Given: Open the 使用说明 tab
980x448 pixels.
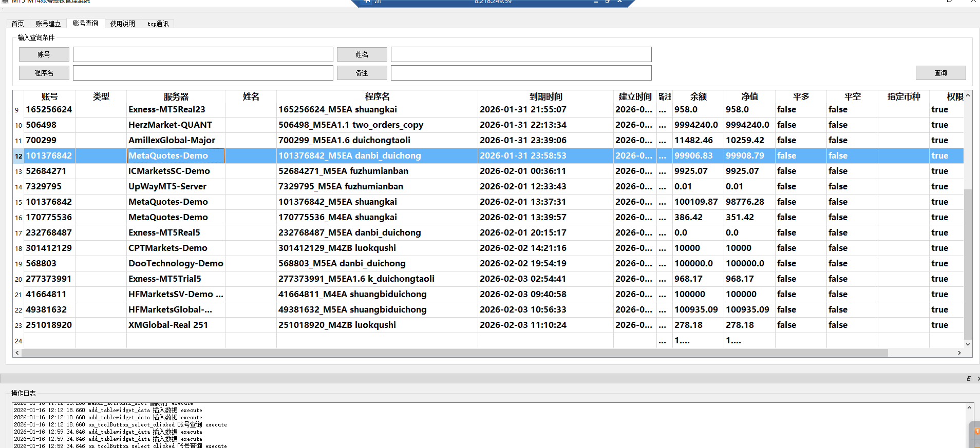Looking at the screenshot, I should [x=122, y=24].
